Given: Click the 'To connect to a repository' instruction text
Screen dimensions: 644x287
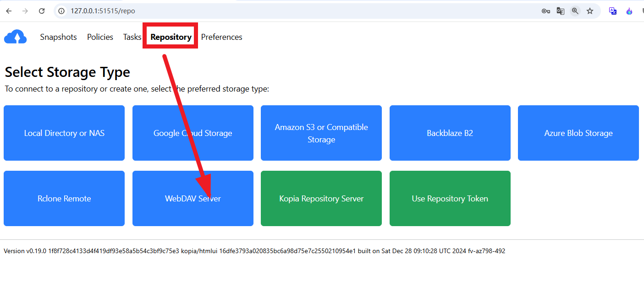Looking at the screenshot, I should pos(137,89).
